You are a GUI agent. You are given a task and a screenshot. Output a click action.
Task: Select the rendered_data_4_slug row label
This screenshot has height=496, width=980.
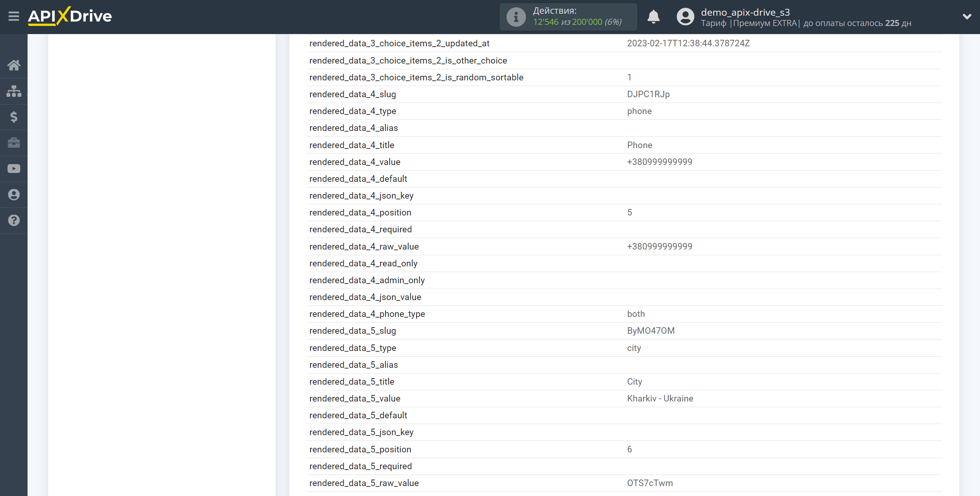[353, 94]
